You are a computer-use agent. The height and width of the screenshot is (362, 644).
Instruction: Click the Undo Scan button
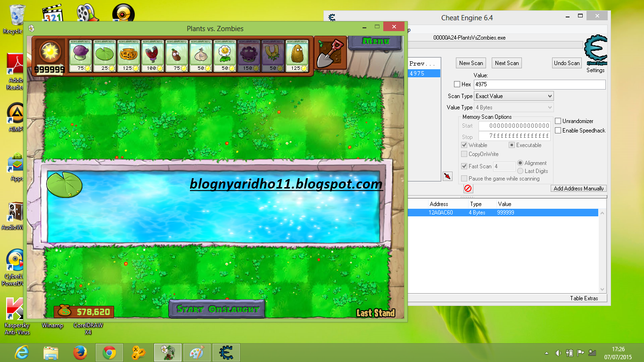pyautogui.click(x=567, y=63)
